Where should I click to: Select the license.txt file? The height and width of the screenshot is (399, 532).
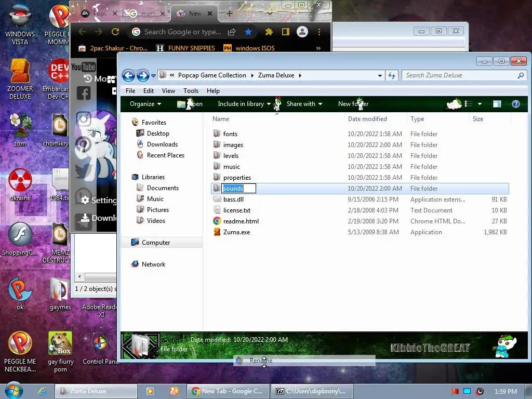coord(237,210)
